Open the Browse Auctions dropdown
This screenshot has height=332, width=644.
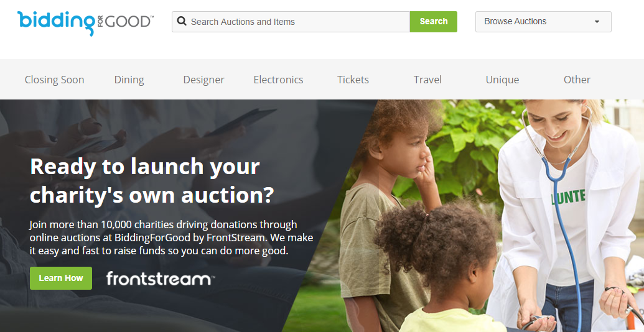pos(543,22)
